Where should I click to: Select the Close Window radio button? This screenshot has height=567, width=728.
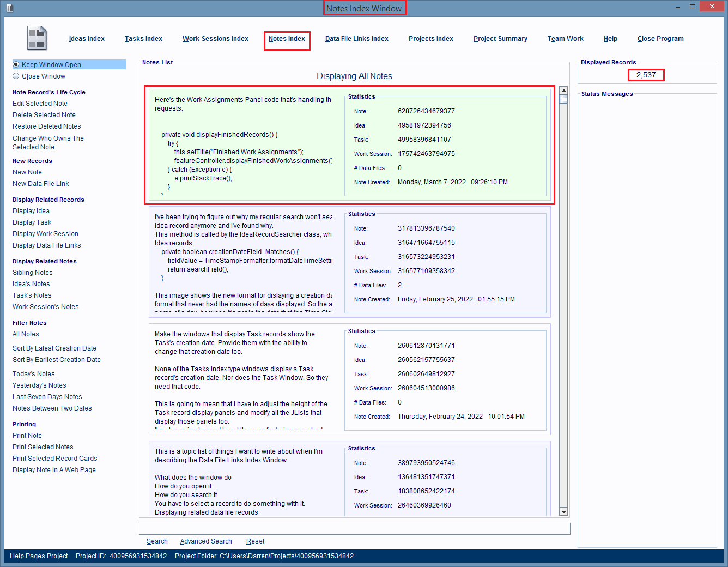click(x=16, y=76)
